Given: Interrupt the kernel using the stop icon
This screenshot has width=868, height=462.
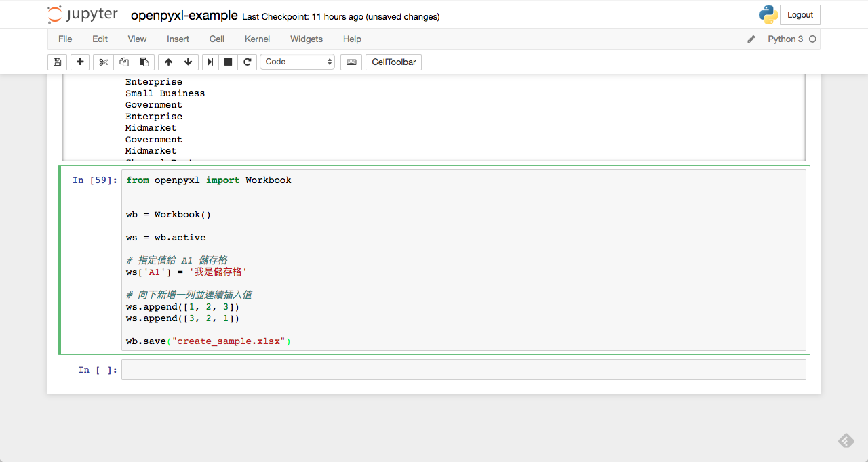Looking at the screenshot, I should coord(229,62).
